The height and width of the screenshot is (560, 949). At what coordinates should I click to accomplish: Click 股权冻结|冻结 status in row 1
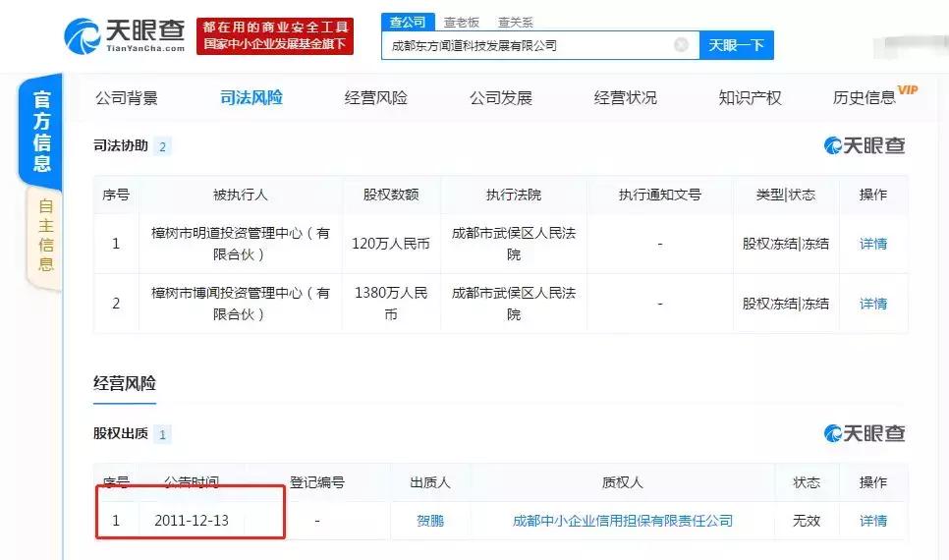[786, 244]
